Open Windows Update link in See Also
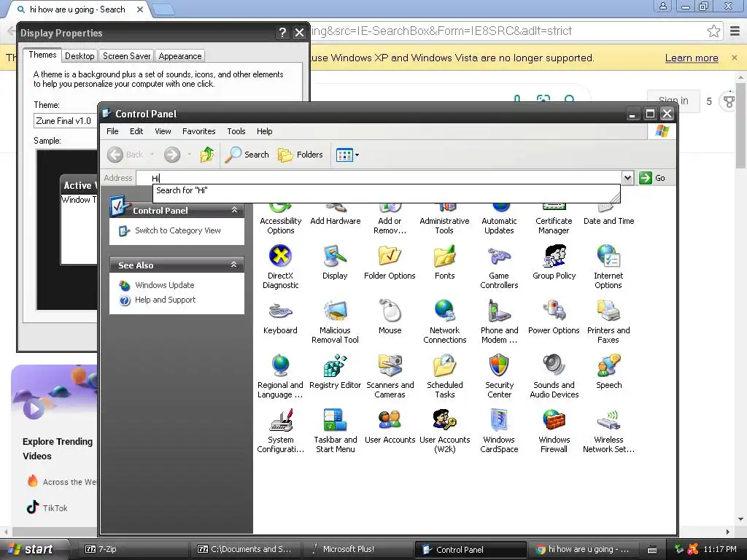This screenshot has width=747, height=560. pos(164,285)
